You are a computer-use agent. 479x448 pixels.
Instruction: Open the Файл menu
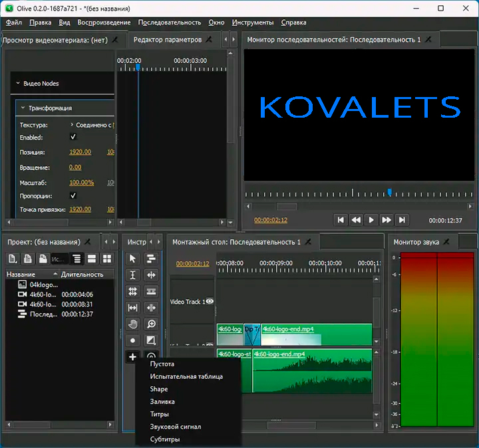click(14, 23)
